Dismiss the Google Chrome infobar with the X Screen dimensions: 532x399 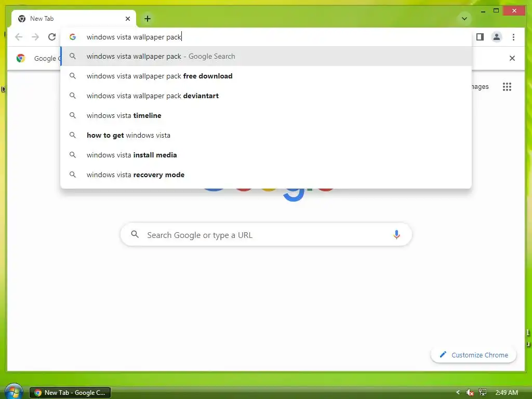click(512, 58)
